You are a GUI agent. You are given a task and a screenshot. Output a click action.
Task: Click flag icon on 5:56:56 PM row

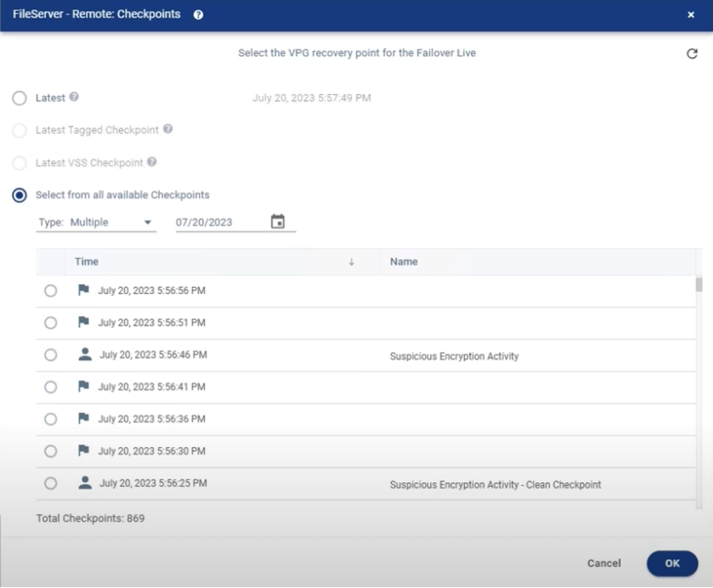click(84, 289)
